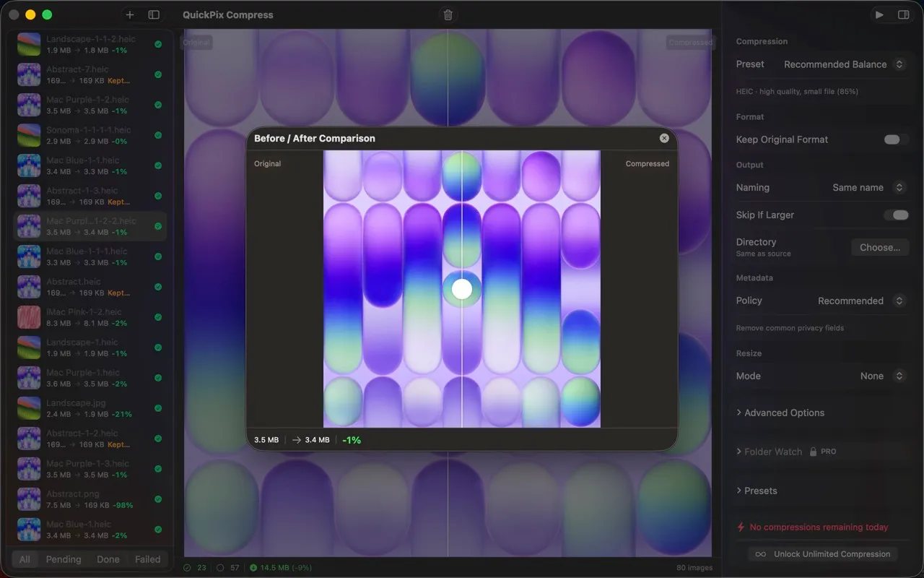Click the round comparison slider handle in the popup
This screenshot has height=578, width=924.
click(x=462, y=290)
